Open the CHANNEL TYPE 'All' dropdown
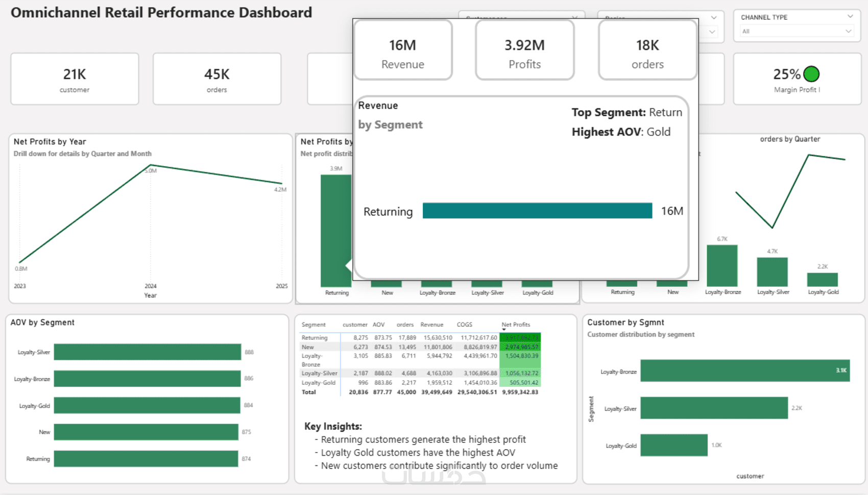 [x=797, y=31]
